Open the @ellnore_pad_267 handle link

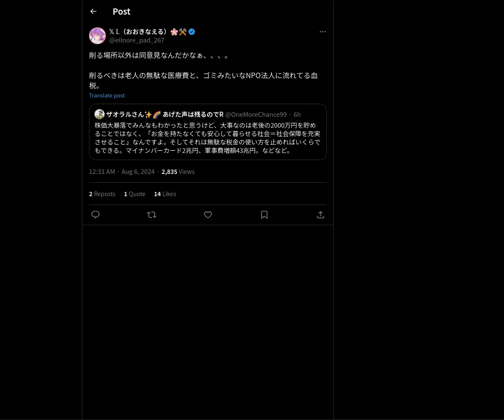click(136, 40)
